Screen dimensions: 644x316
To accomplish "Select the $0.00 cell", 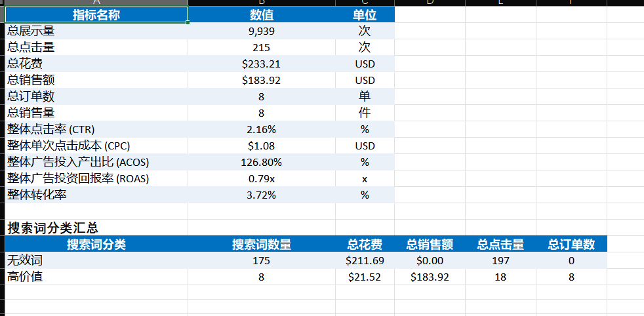I will pyautogui.click(x=430, y=260).
